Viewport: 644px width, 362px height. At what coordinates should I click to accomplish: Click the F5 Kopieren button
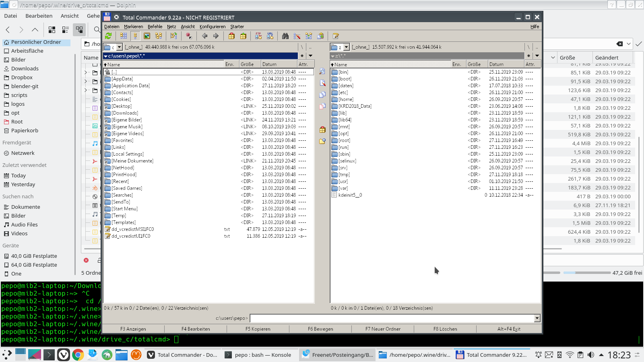coord(258,329)
